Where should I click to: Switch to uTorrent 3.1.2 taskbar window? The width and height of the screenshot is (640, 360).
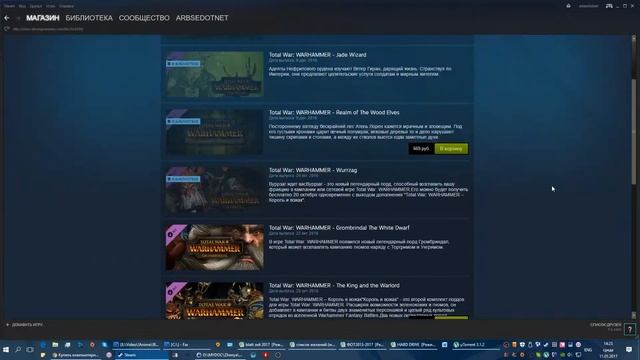[475, 345]
